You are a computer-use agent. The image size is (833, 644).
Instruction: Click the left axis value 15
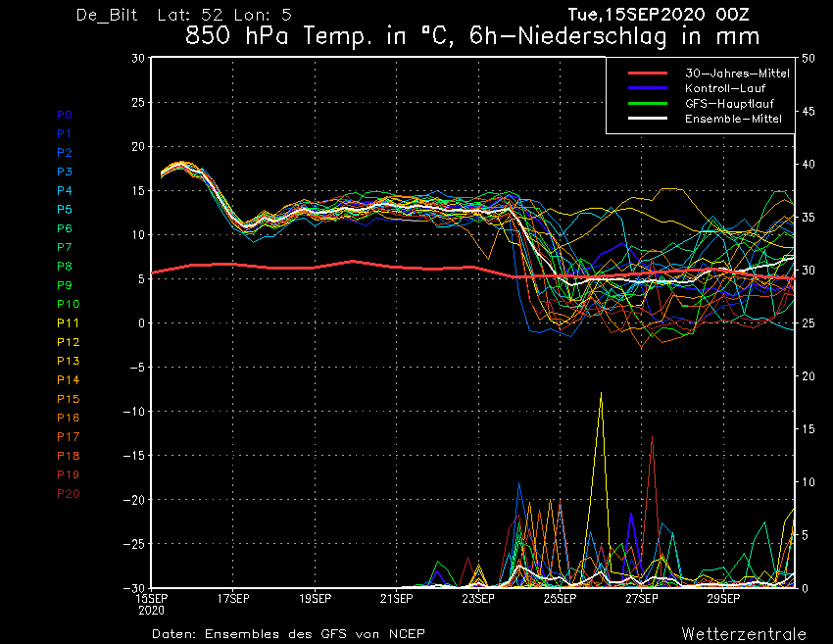tap(138, 191)
